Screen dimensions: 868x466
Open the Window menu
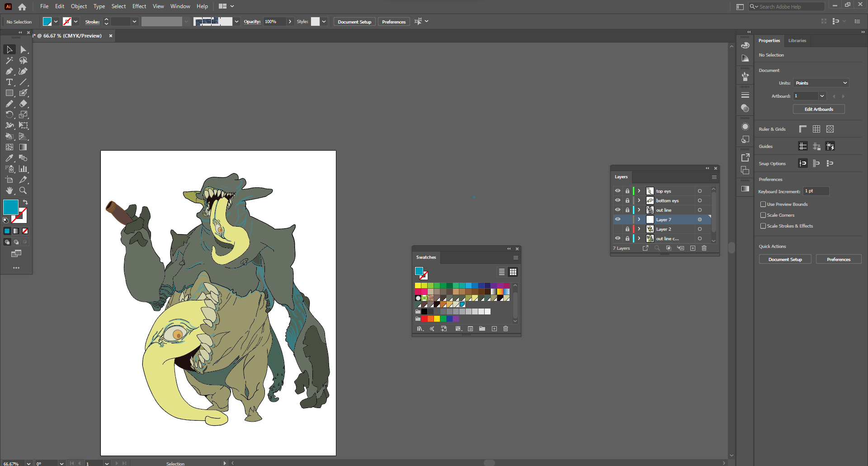[x=180, y=6]
